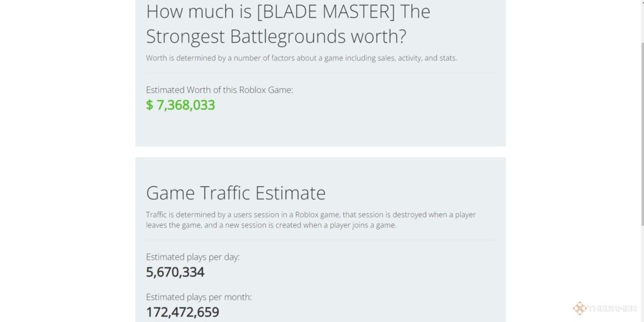Click the 172,472,659 plays per month value

[182, 312]
